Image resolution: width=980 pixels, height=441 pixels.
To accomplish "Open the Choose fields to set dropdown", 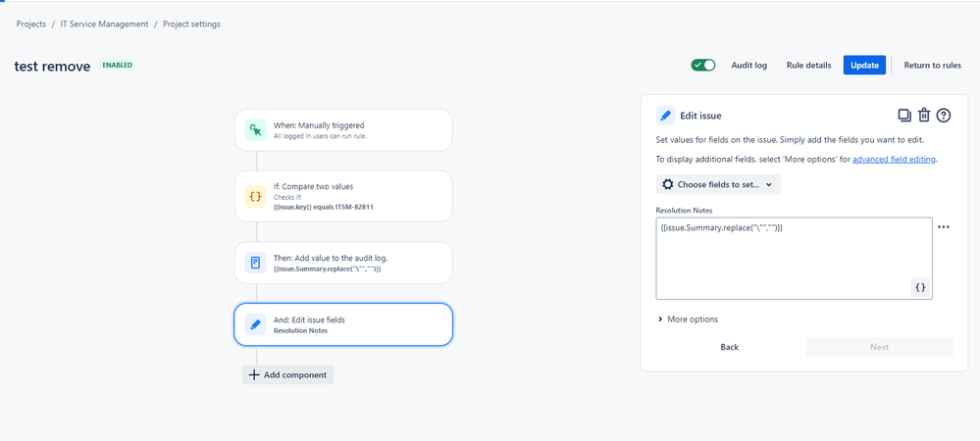I will pos(718,184).
